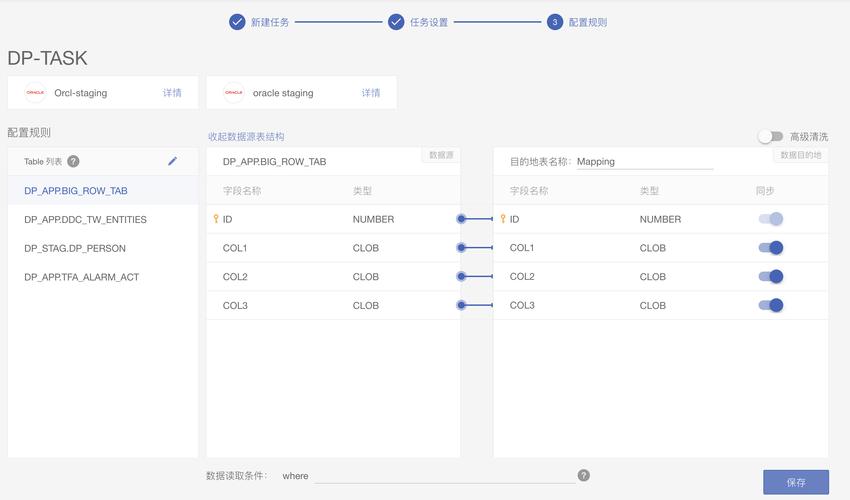
Task: Click the Oracle logo beside oracle staging
Action: (x=234, y=93)
